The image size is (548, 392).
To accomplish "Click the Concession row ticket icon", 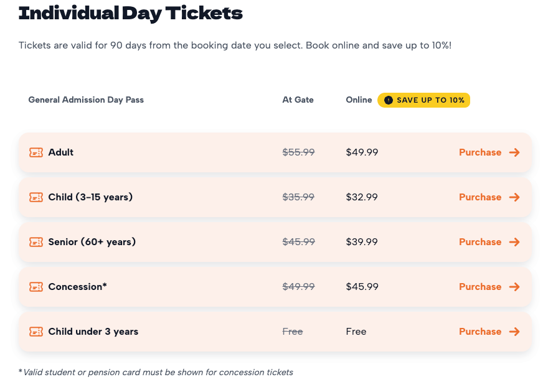I will [36, 287].
